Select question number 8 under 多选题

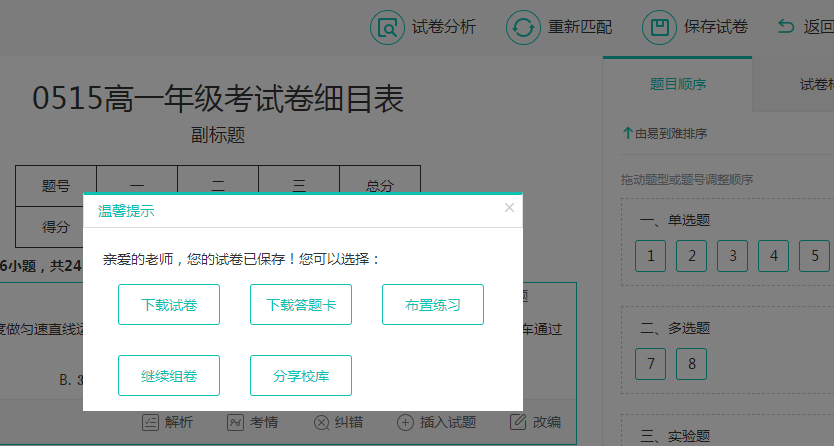click(x=691, y=364)
